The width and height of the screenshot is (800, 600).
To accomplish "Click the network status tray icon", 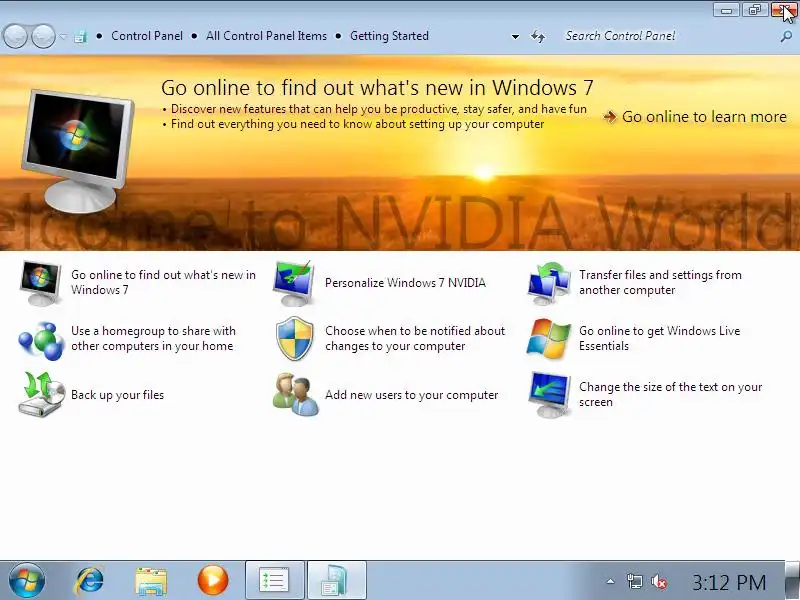I will [x=634, y=581].
